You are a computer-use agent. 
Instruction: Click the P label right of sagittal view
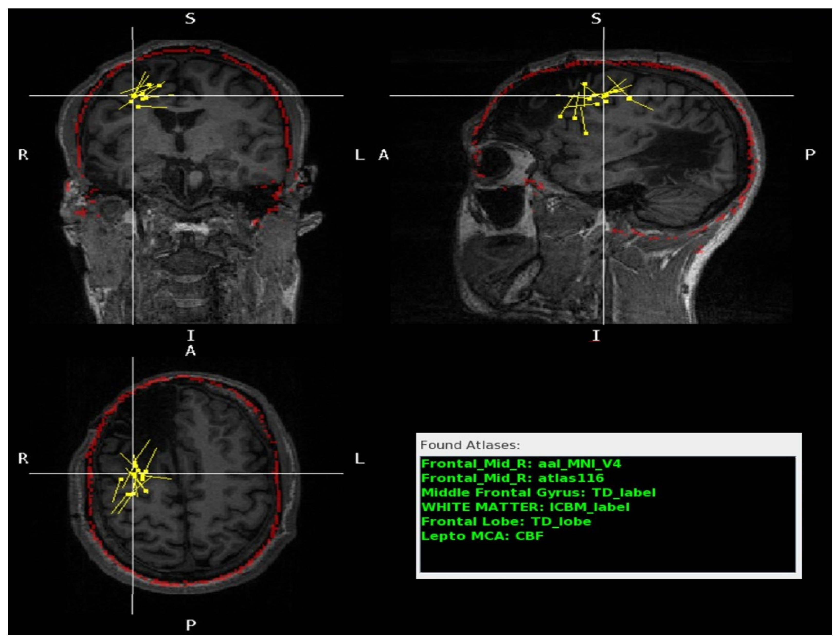[810, 155]
